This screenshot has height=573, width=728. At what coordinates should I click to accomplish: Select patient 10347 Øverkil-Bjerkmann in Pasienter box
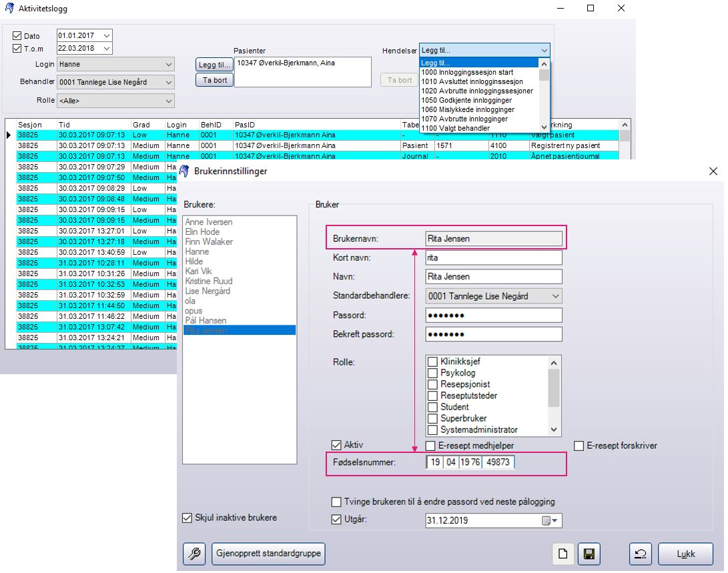[x=286, y=63]
